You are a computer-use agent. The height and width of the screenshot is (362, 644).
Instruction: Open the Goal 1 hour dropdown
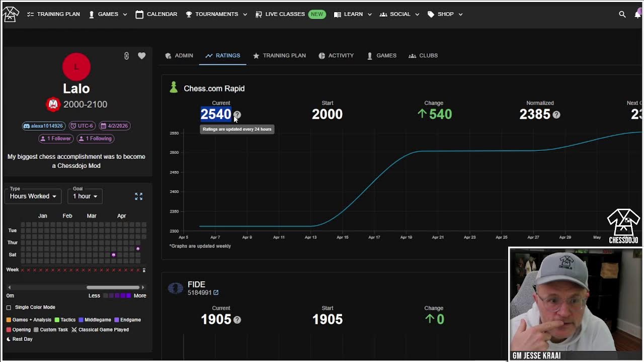point(85,196)
